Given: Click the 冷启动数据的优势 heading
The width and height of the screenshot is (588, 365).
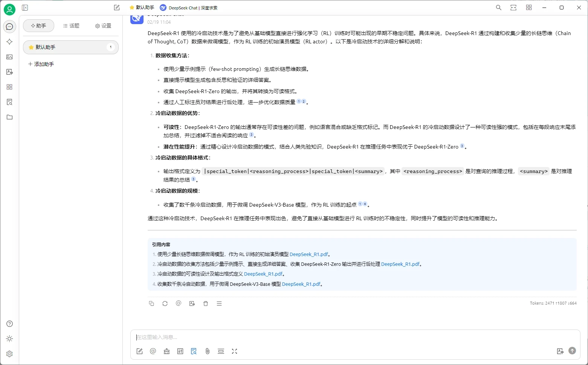Looking at the screenshot, I should (x=178, y=113).
